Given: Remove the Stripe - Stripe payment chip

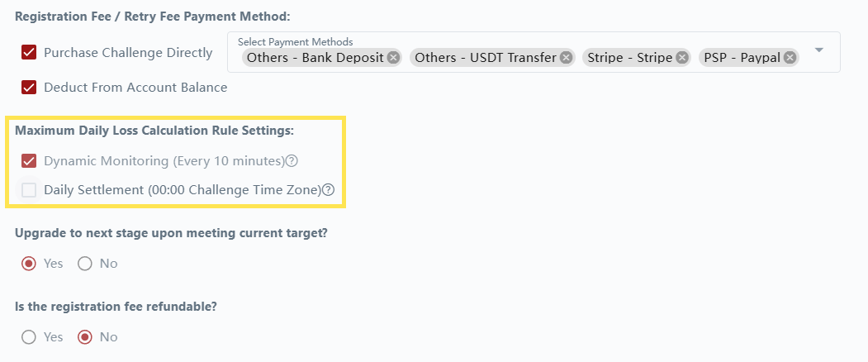Looking at the screenshot, I should point(682,58).
